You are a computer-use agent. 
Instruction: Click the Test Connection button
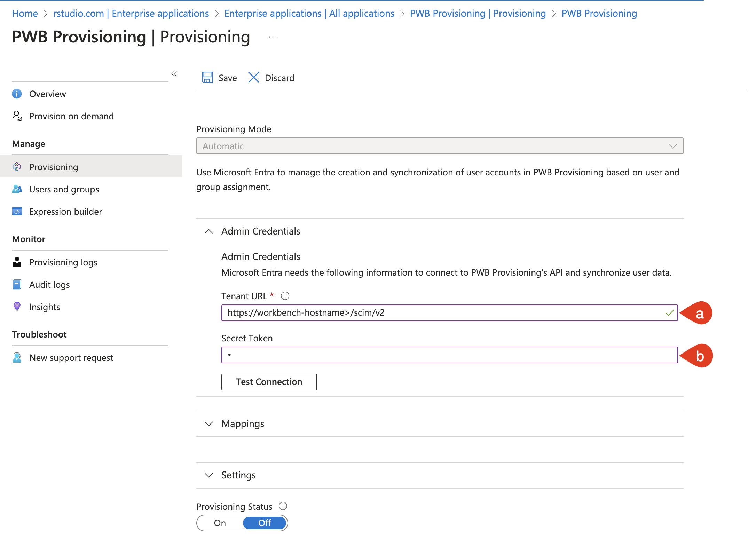[x=269, y=382]
